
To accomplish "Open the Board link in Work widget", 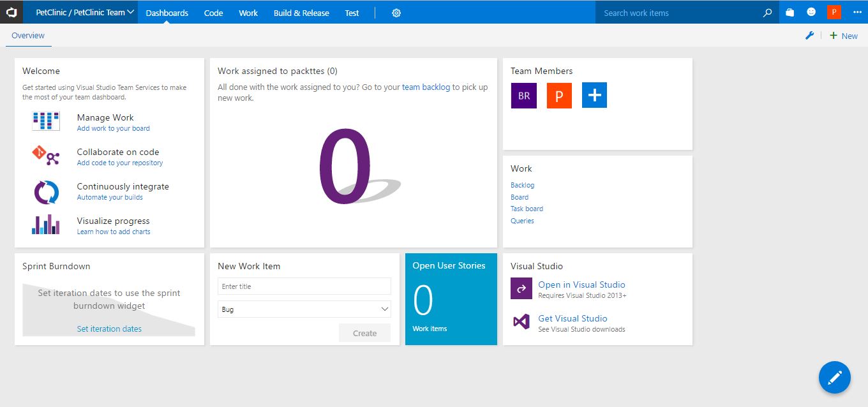I will (x=520, y=197).
